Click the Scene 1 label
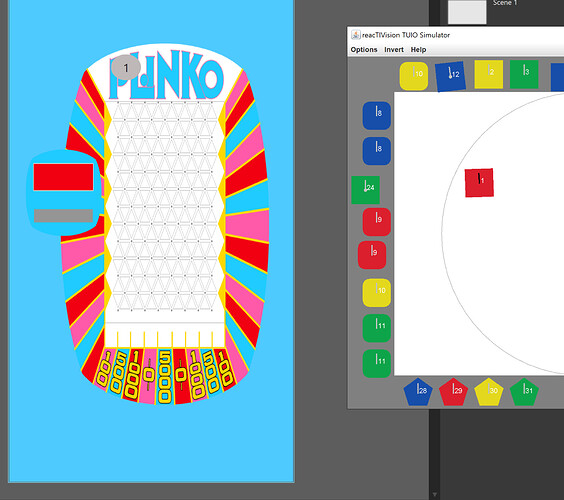The image size is (564, 500). pyautogui.click(x=505, y=3)
